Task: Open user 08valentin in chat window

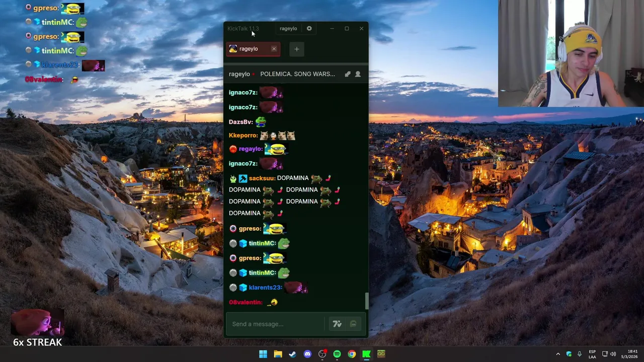Action: pos(245,302)
